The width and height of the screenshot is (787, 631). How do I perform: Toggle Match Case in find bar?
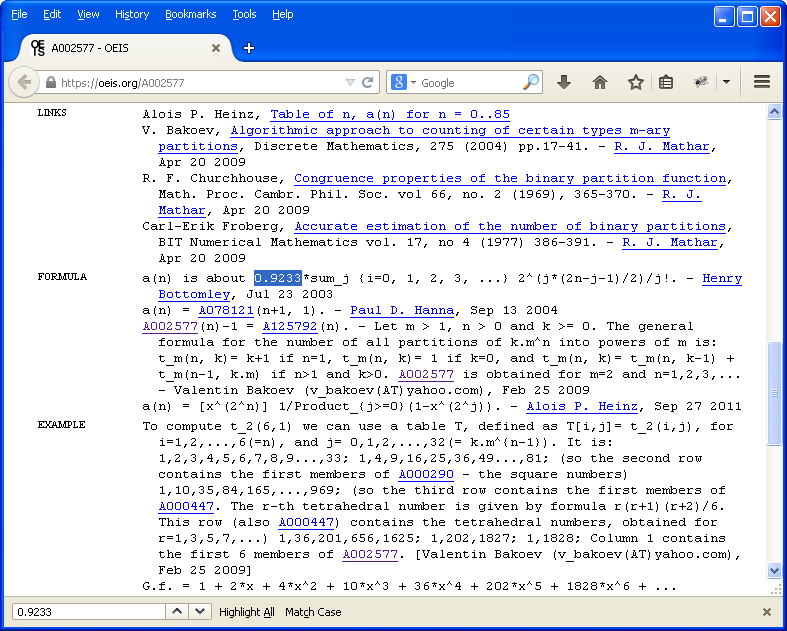tap(313, 612)
